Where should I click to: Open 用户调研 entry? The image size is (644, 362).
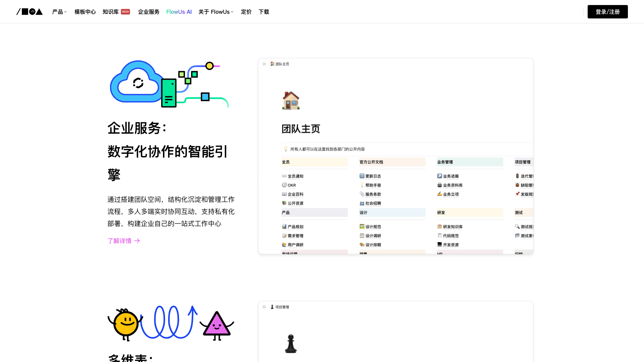[292, 245]
